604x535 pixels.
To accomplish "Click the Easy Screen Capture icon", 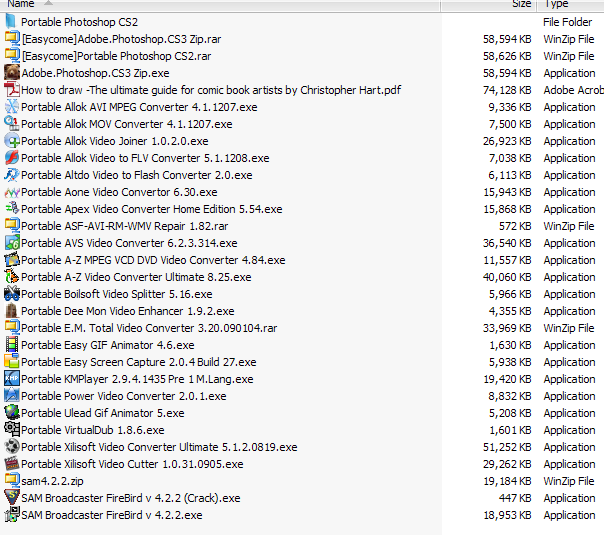I will coord(12,361).
